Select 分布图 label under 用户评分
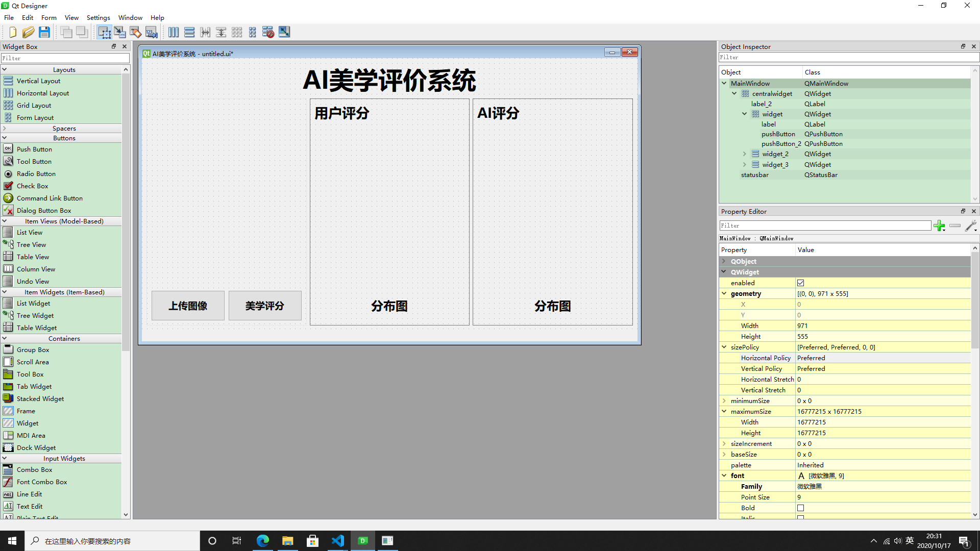The height and width of the screenshot is (551, 980). point(389,306)
